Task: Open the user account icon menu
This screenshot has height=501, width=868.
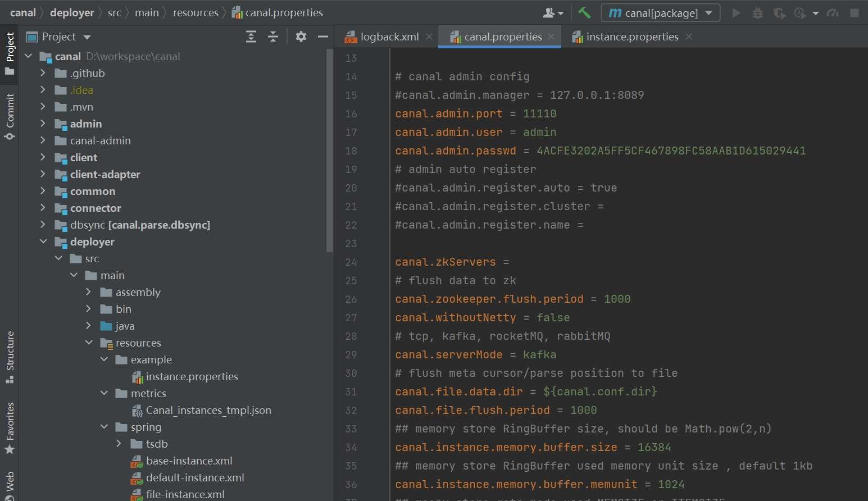Action: tap(553, 12)
